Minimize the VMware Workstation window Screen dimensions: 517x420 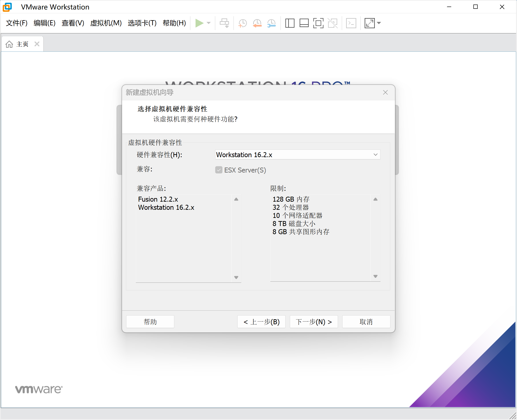(x=449, y=7)
